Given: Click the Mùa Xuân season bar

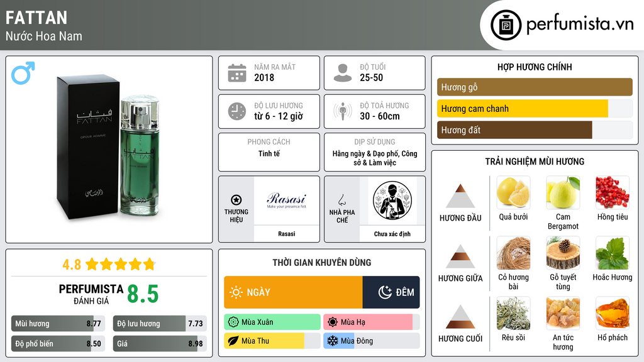Looking at the screenshot, I should click(x=272, y=322).
